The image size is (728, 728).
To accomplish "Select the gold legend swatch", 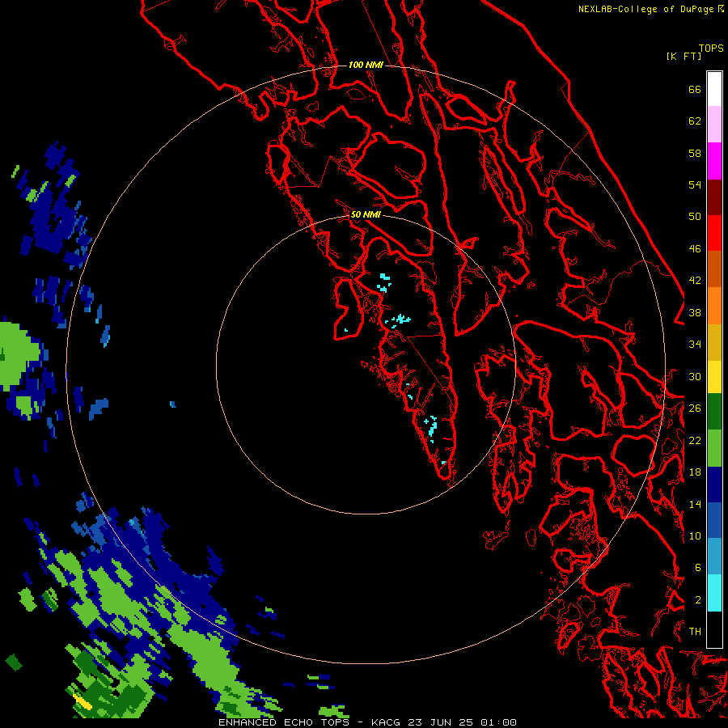I will tap(714, 342).
